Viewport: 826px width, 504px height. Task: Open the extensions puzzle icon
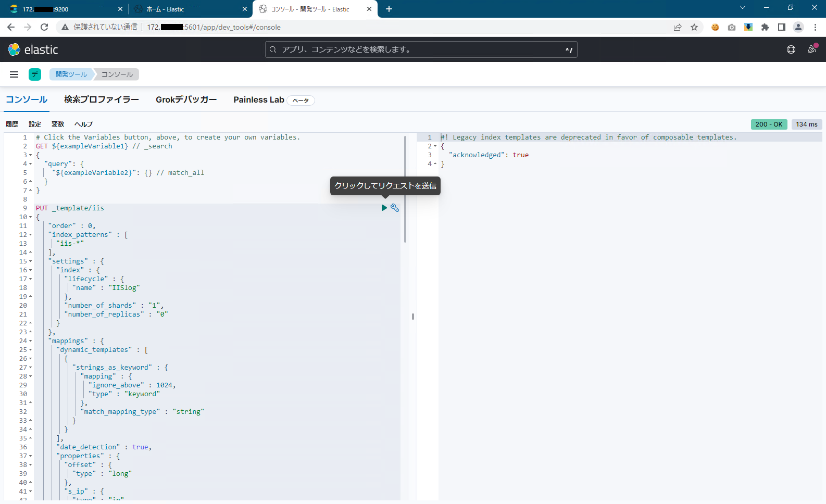coord(765,27)
